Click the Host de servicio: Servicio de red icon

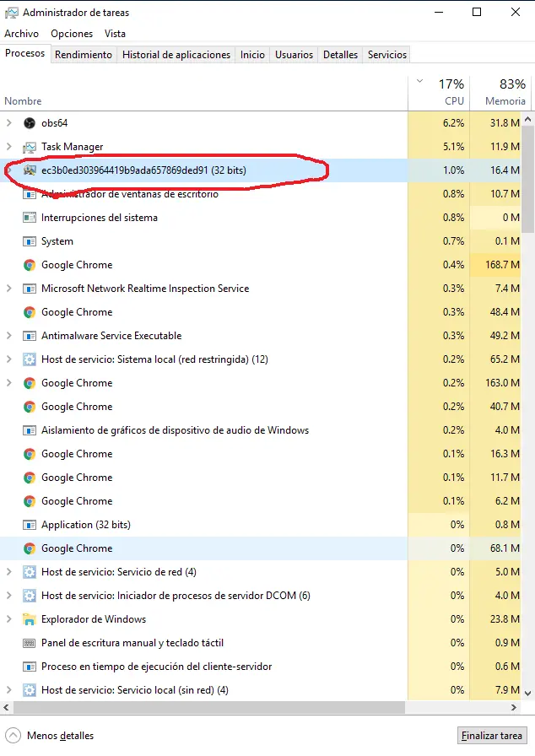point(30,572)
